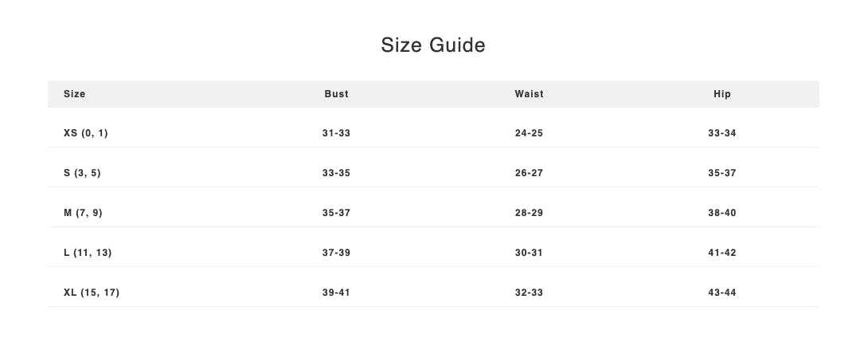Click the 41-42 hip value
The image size is (868, 346).
tap(721, 253)
